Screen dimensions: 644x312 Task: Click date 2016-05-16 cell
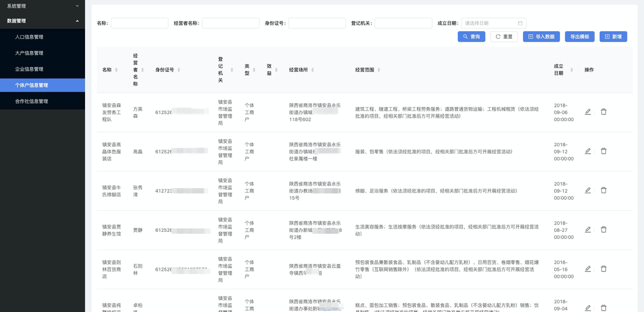tap(563, 270)
